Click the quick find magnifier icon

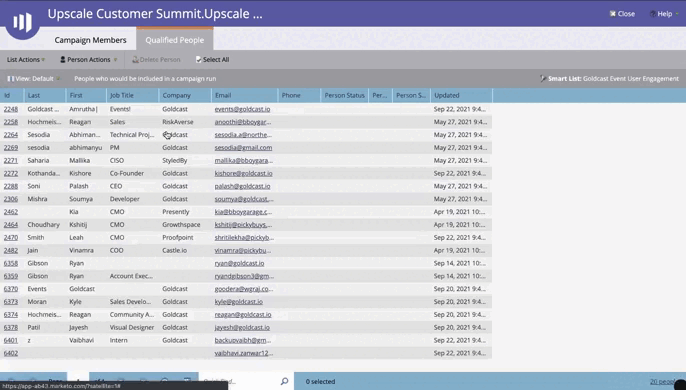tap(284, 381)
